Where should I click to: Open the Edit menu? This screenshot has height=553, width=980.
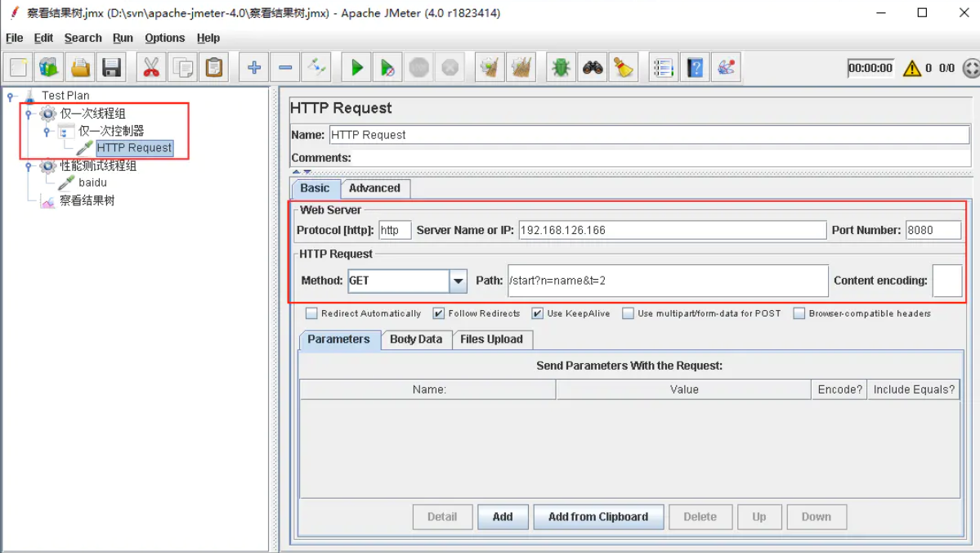(x=43, y=38)
